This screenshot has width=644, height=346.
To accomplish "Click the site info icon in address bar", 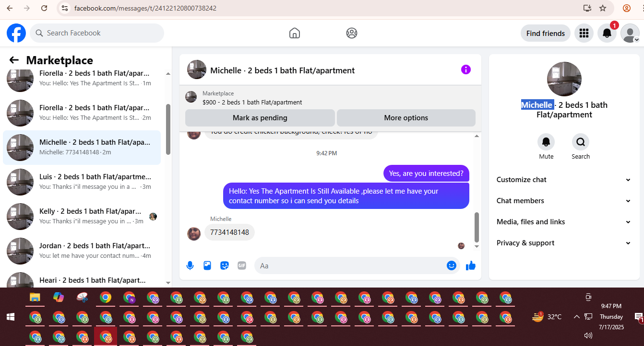I will coord(65,8).
